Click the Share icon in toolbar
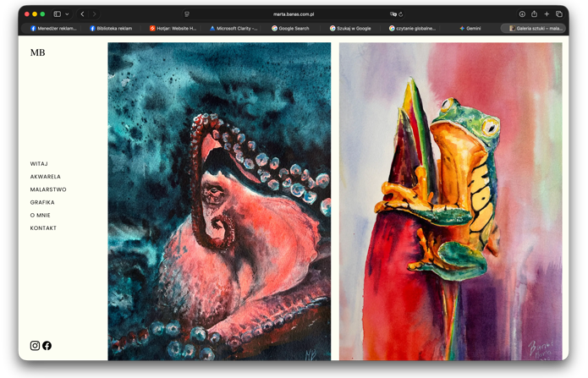 coord(534,14)
